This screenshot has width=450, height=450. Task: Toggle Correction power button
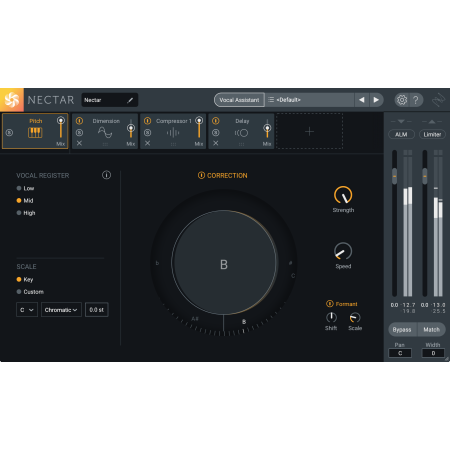coord(201,175)
